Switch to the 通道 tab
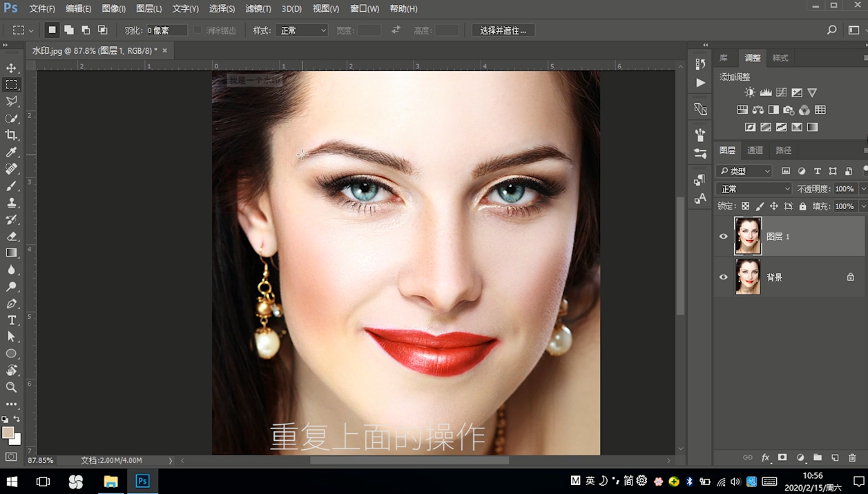The width and height of the screenshot is (868, 494). coord(755,150)
